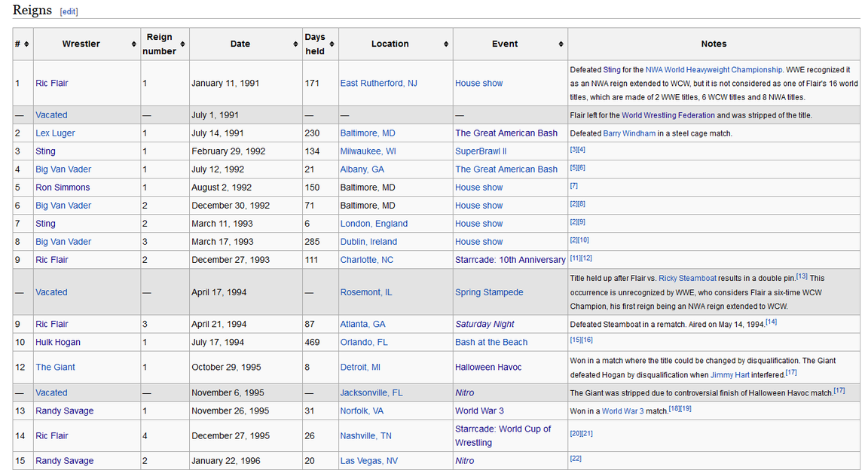Open the Bash at the Beach link

pos(491,342)
